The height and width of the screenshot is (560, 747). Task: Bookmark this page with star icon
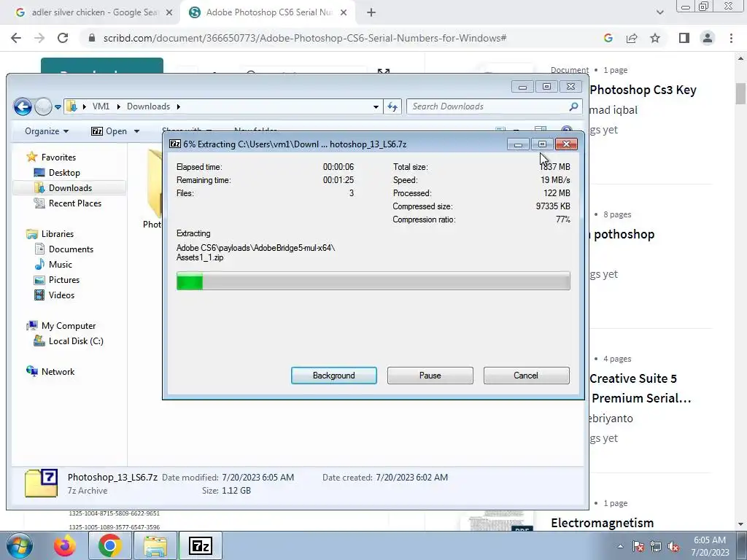(655, 38)
